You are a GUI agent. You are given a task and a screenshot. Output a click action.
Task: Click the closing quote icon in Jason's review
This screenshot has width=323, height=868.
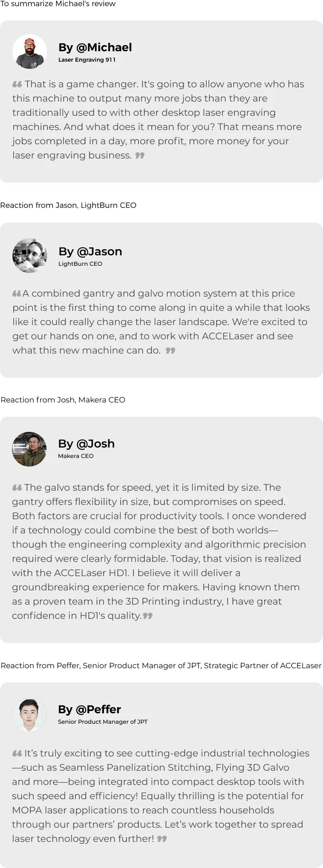(x=171, y=351)
